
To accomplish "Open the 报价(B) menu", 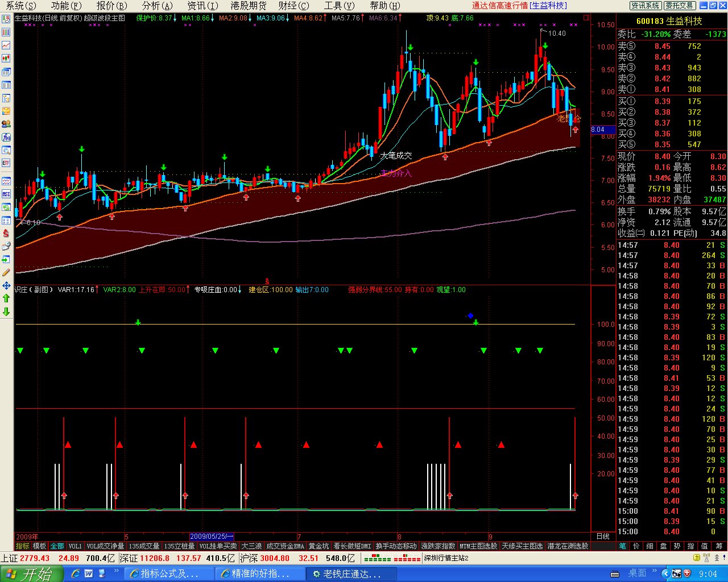I will tap(112, 6).
